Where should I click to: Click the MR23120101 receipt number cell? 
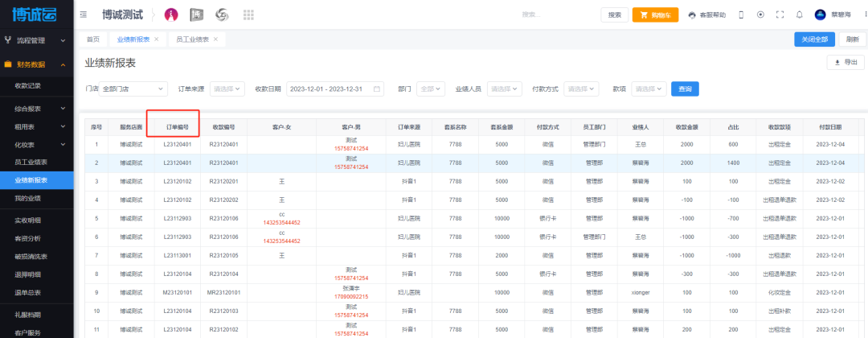click(x=223, y=292)
